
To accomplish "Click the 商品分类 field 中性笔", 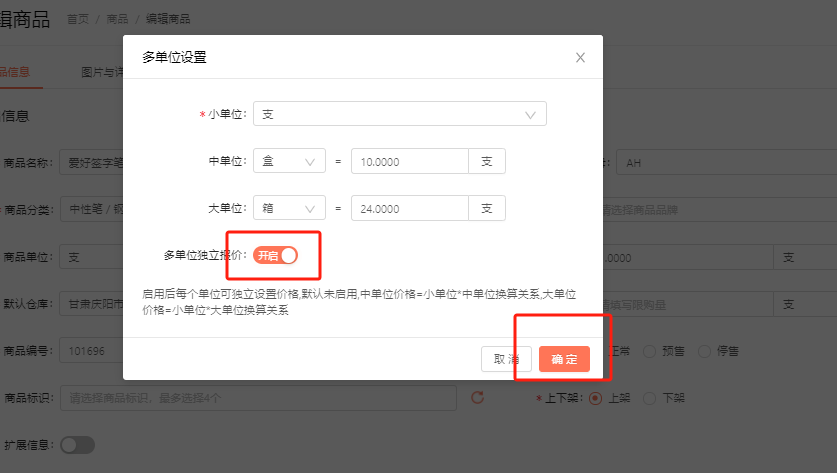I will pyautogui.click(x=91, y=209).
